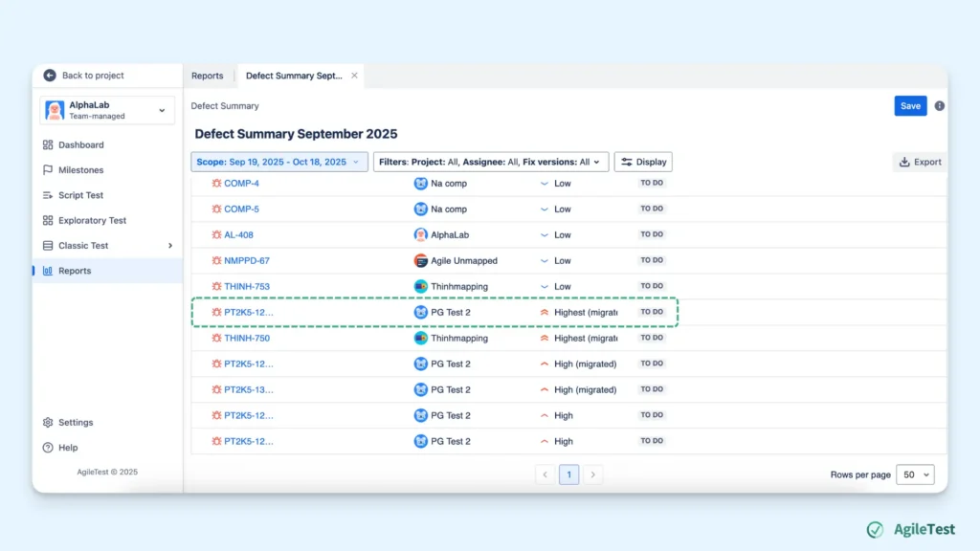Click the back arrow on Back to project
Screen dimensions: 980x551
pos(48,75)
